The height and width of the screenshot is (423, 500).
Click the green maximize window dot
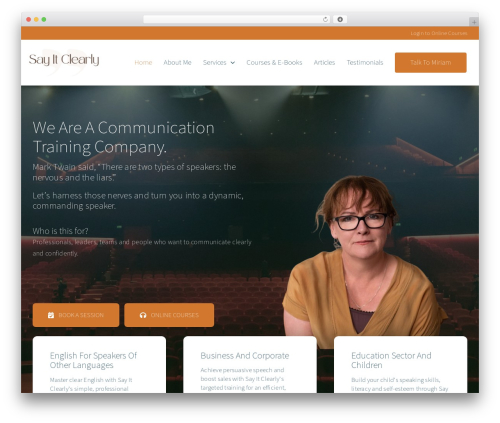[x=44, y=19]
